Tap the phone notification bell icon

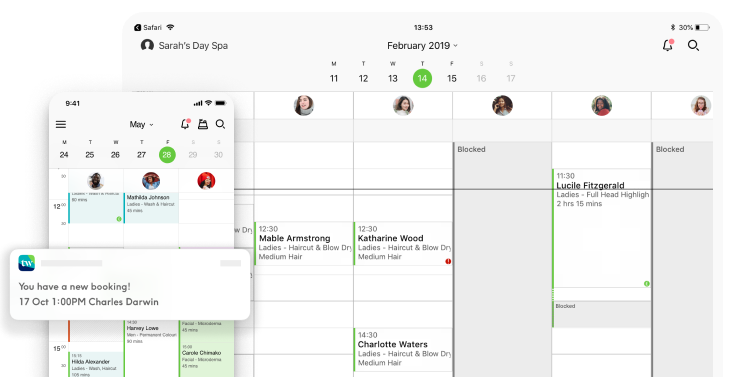tap(185, 124)
